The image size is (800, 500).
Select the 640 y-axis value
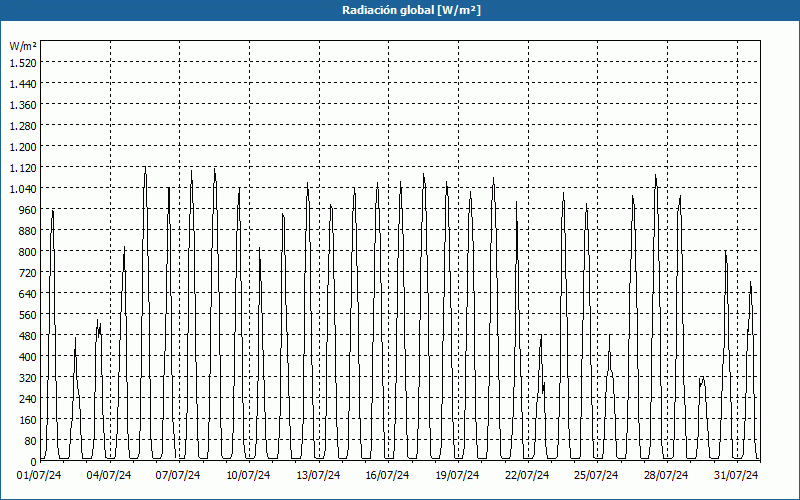pyautogui.click(x=28, y=294)
